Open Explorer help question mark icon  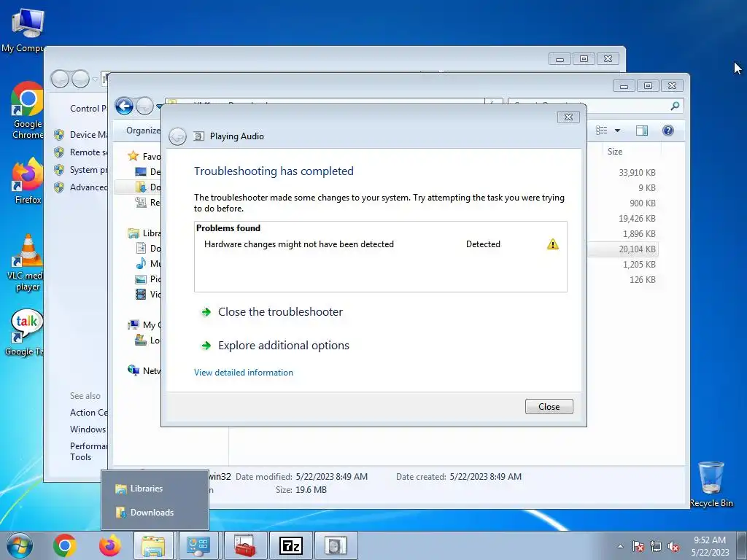(x=668, y=131)
